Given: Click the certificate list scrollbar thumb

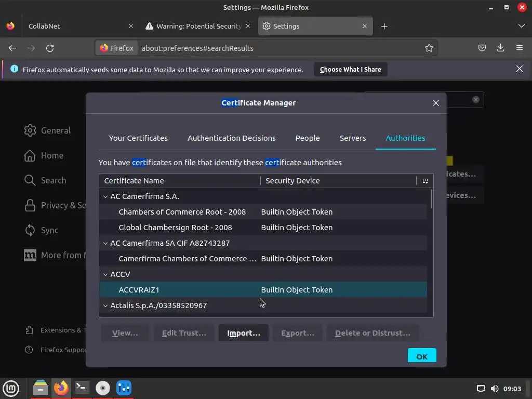Looking at the screenshot, I should [431, 199].
